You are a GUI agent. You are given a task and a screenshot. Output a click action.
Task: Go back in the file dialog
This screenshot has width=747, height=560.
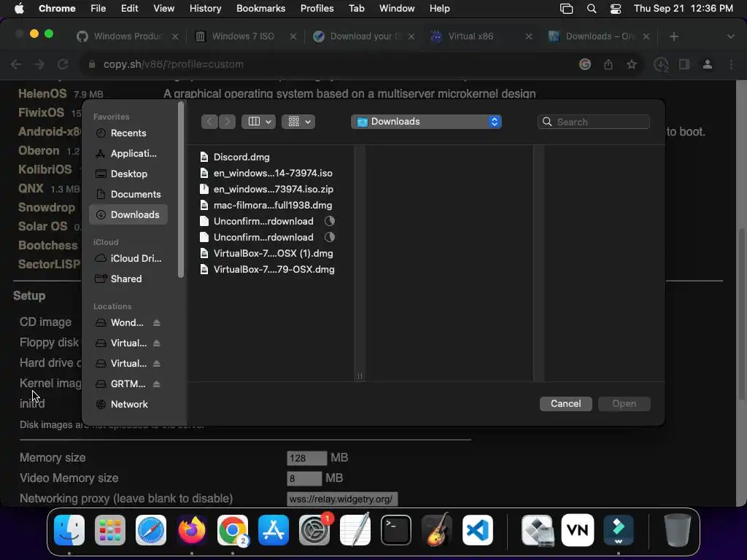pos(209,122)
